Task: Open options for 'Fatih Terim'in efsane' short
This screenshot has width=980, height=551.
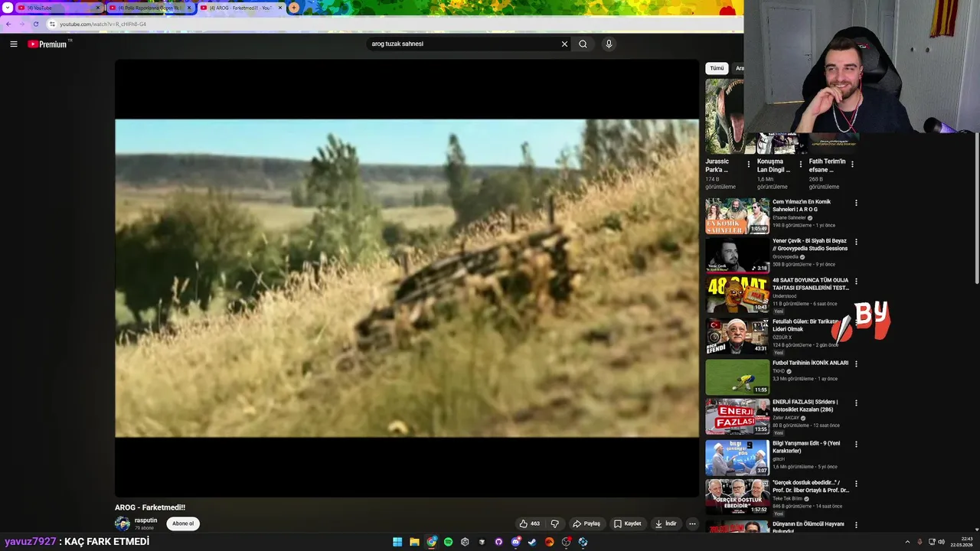Action: click(852, 164)
